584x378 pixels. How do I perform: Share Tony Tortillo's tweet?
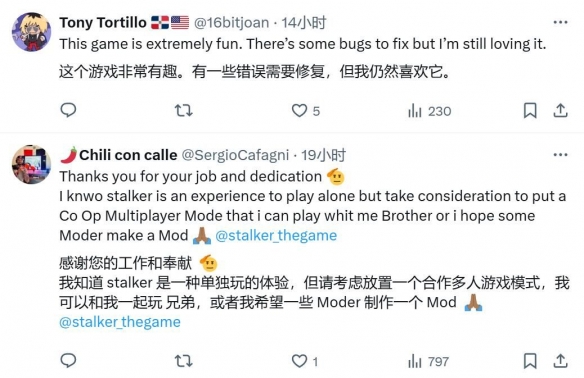pyautogui.click(x=560, y=111)
